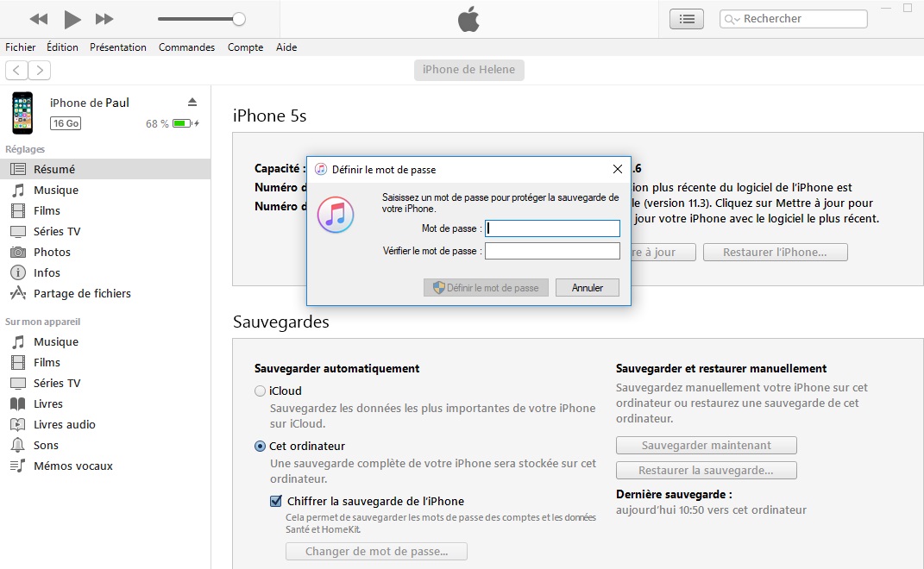Close the Définir le mot de passe dialog
The image size is (924, 569).
[618, 170]
